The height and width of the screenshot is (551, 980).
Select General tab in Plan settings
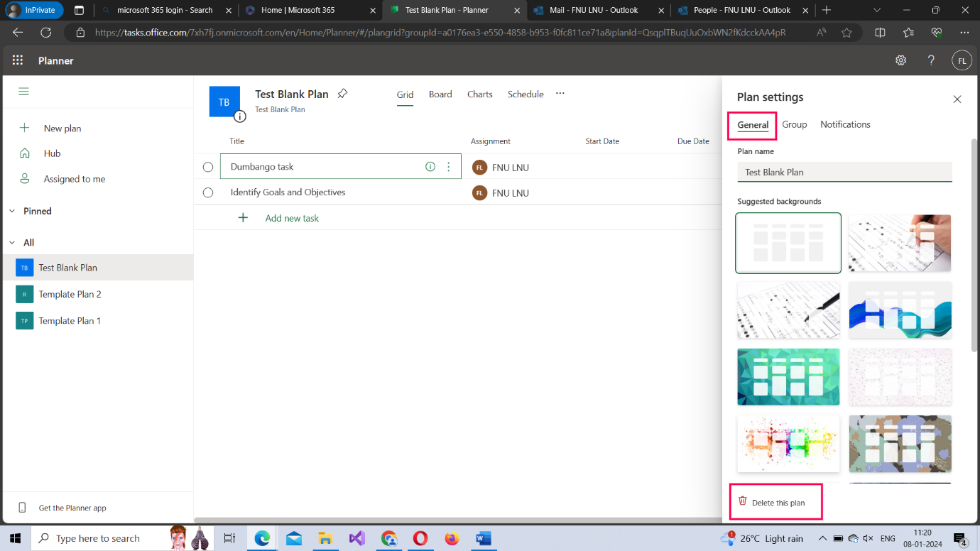pyautogui.click(x=753, y=125)
